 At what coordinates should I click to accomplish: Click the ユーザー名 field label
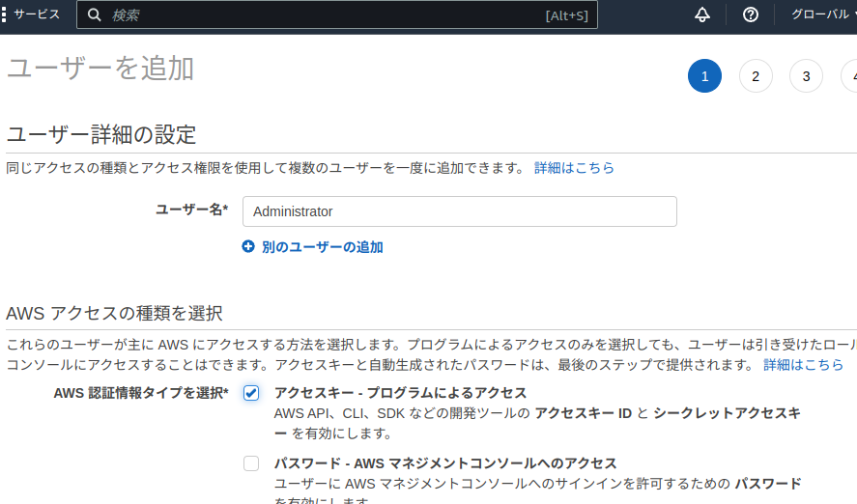191,210
